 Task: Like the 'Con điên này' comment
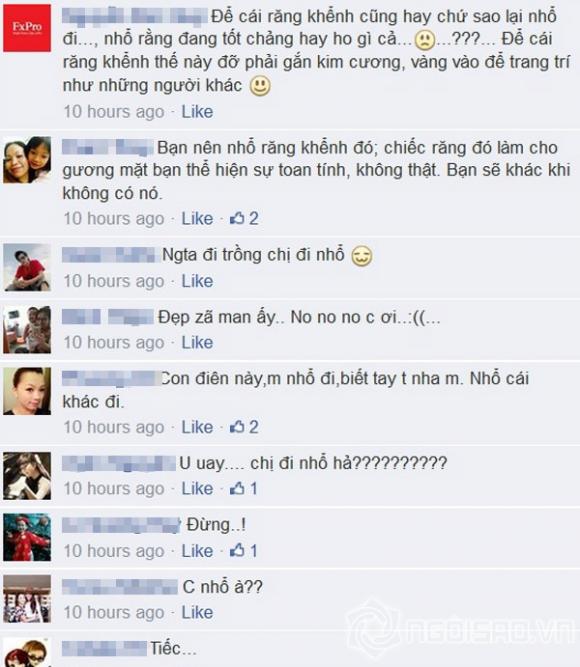coord(197,427)
